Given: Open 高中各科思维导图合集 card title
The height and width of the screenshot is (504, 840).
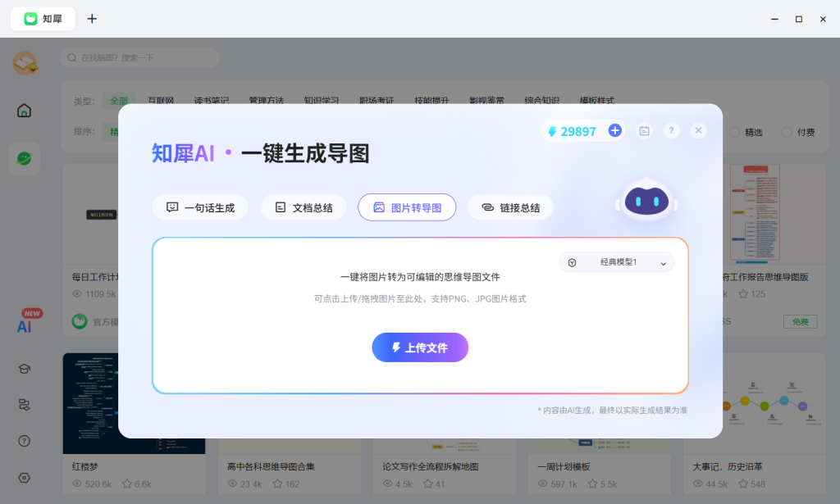Looking at the screenshot, I should (271, 466).
